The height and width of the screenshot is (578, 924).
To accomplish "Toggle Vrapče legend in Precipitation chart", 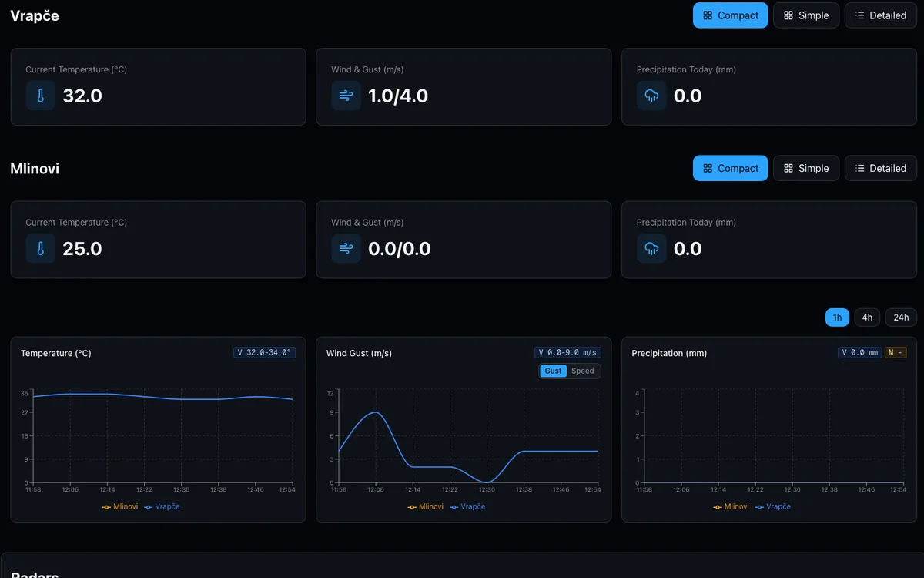I will pos(773,506).
